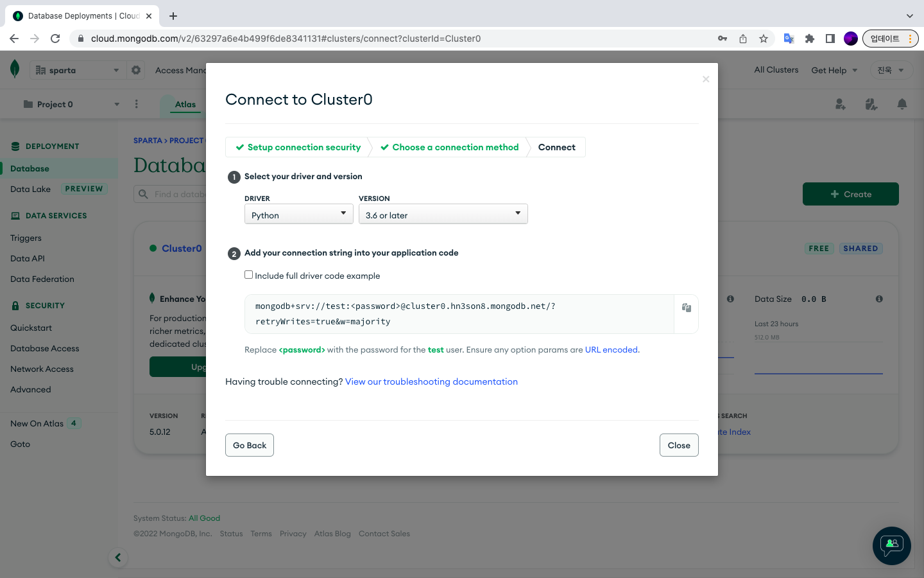Screen dimensions: 924x578
Task: Bookmark this page with the star icon
Action: click(764, 39)
